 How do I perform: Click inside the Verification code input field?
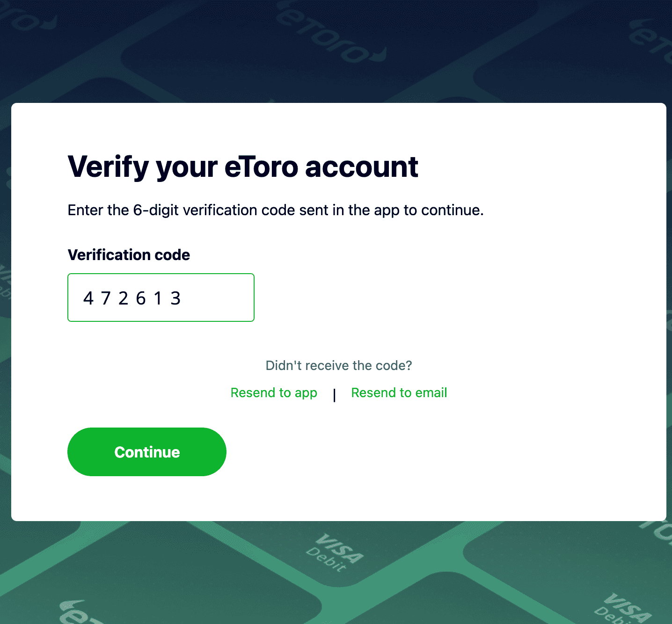(x=161, y=297)
